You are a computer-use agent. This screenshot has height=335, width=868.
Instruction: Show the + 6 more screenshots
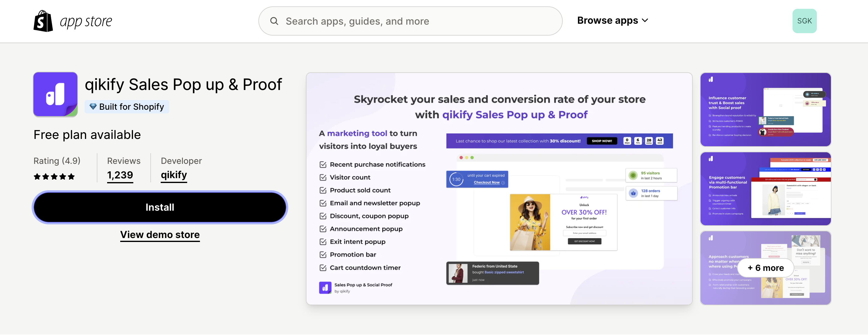click(765, 268)
